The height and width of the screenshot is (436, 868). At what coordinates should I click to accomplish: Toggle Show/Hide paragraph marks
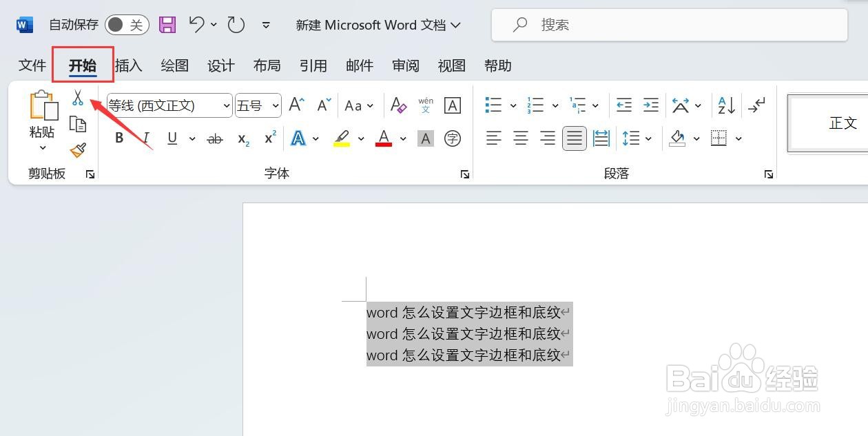tap(756, 105)
